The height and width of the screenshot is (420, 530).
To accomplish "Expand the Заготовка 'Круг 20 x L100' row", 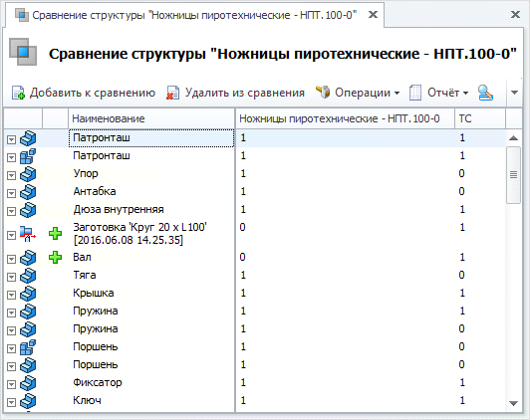I will pos(12,235).
